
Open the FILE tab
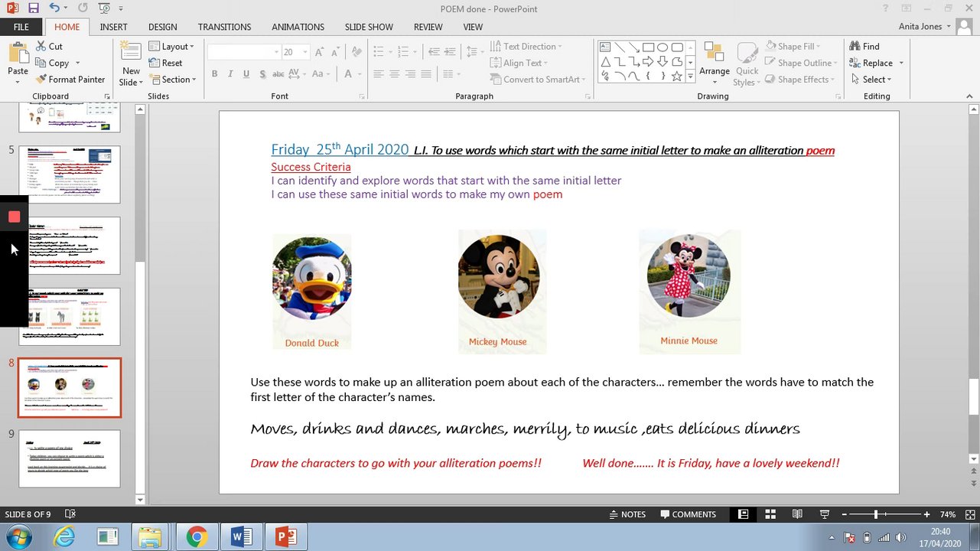point(21,27)
